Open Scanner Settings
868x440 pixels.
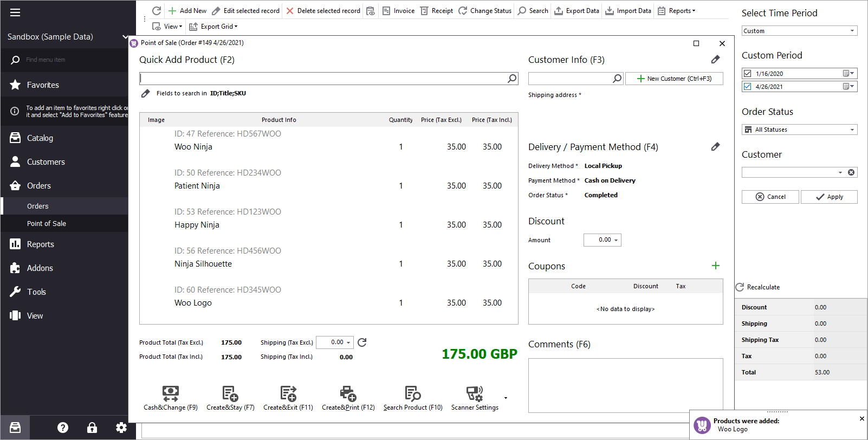point(475,394)
